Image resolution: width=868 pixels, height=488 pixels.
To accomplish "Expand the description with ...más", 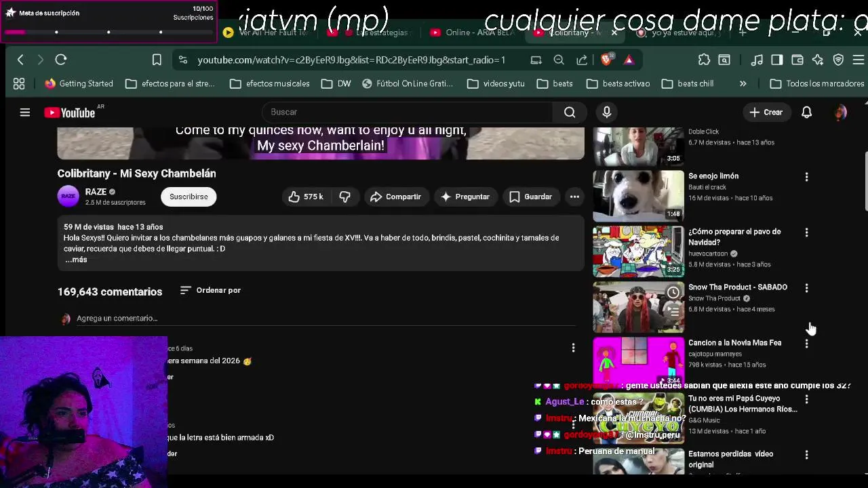I will coord(76,260).
